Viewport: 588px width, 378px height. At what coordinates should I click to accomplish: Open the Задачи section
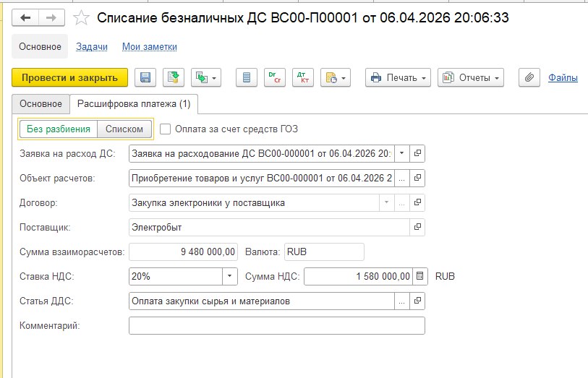click(x=93, y=46)
